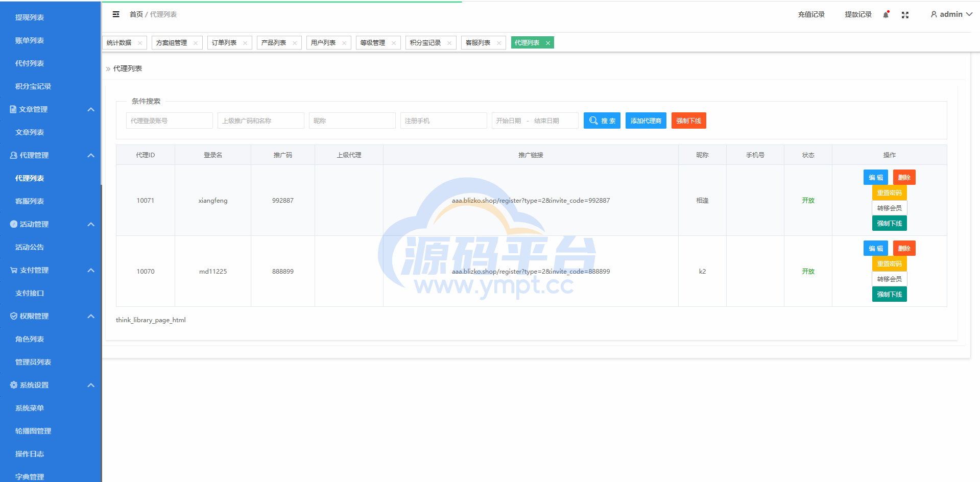Click 重置密码 for agent xiangfeng
Viewport: 980px width, 482px height.
890,192
